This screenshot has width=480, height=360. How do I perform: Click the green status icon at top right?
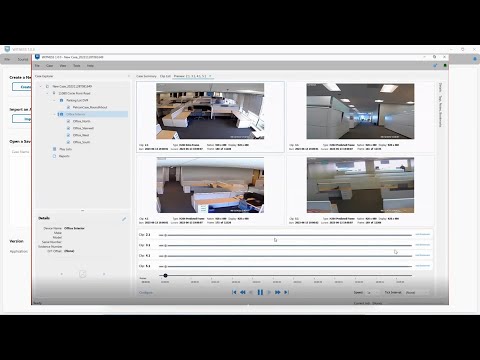click(445, 66)
